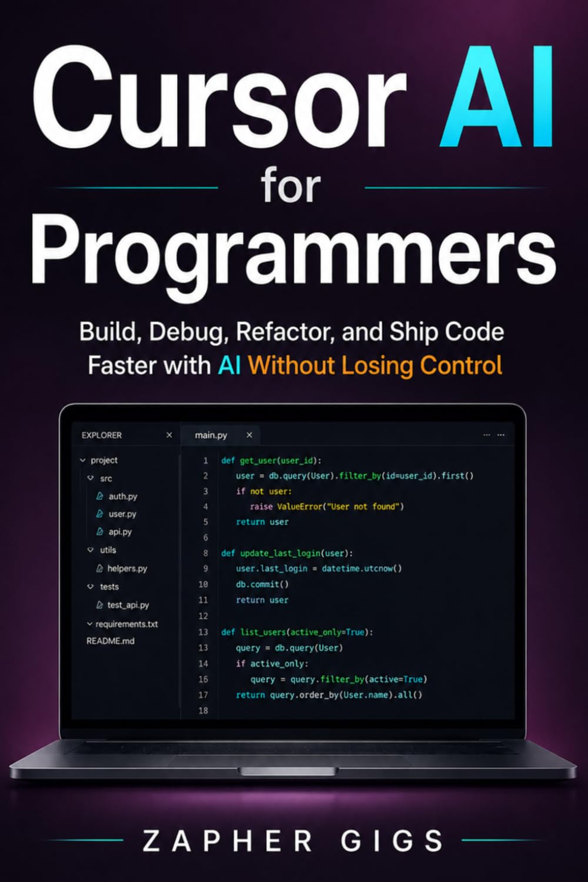This screenshot has height=882, width=588.
Task: Click the line with 'filter_by(id=user_id).first()'
Action: coord(355,475)
